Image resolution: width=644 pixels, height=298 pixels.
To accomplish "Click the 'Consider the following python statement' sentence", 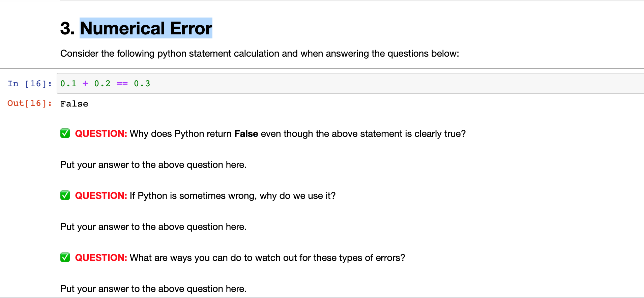I will pyautogui.click(x=260, y=54).
